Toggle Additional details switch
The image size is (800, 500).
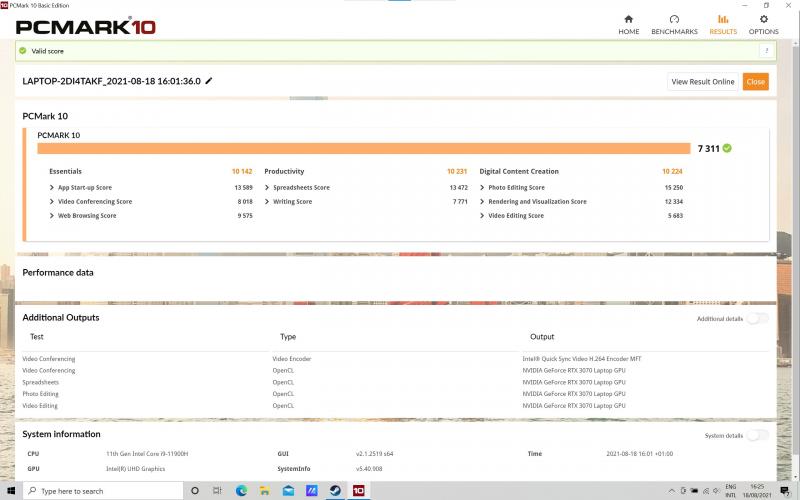tap(757, 318)
